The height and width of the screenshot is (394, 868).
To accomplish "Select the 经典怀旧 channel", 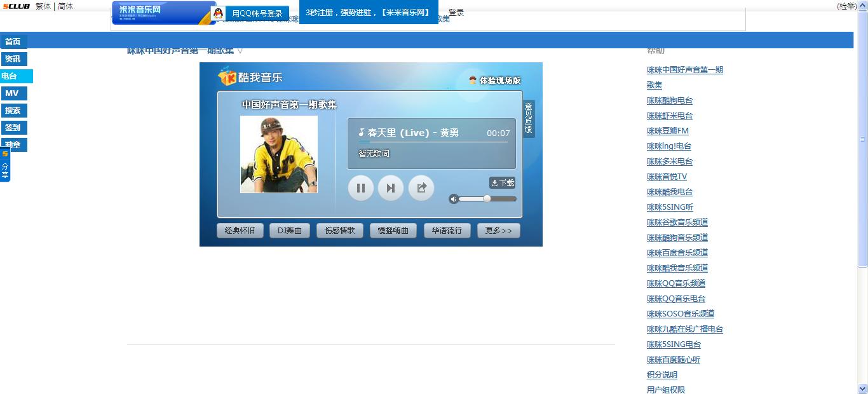I will tap(240, 231).
